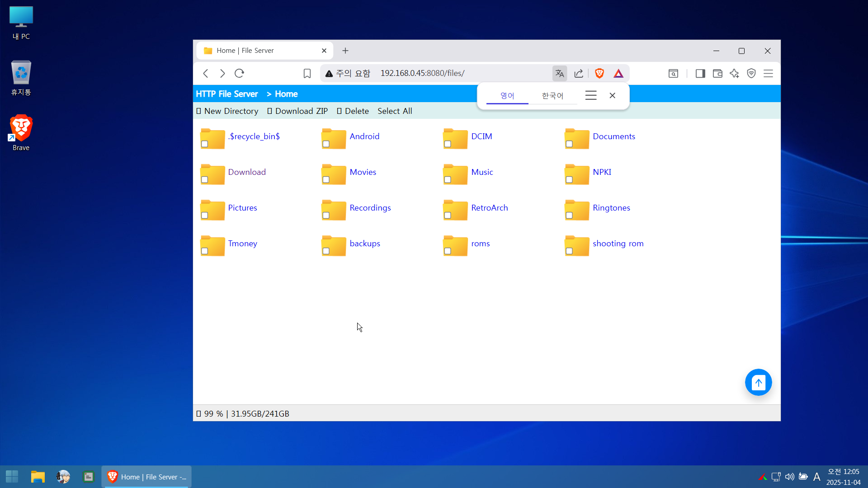Screen dimensions: 868x488
Task: Check the Download folder checkbox
Action: 204,180
